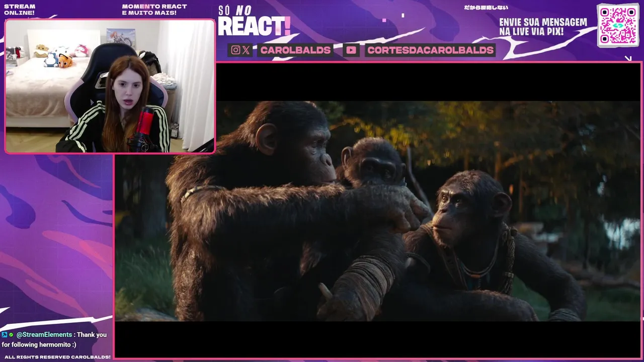Click the streamer webcam feed

pyautogui.click(x=110, y=86)
